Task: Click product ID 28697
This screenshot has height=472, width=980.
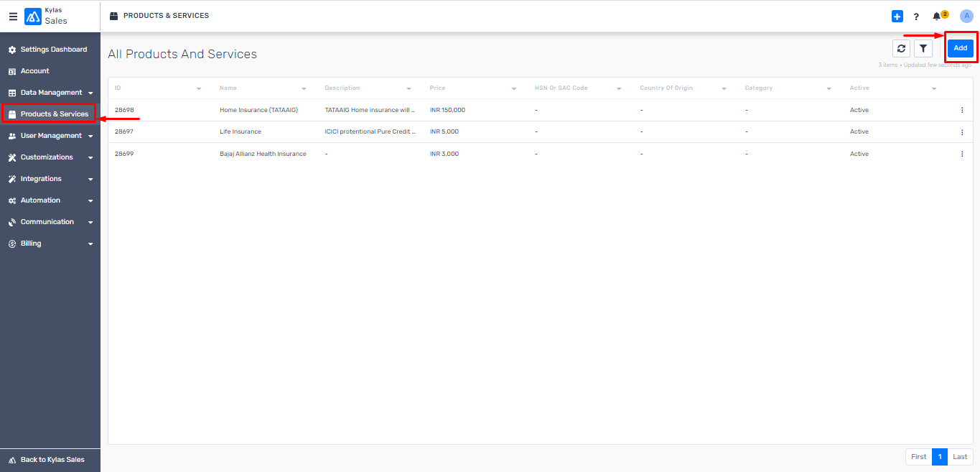Action: click(x=124, y=132)
